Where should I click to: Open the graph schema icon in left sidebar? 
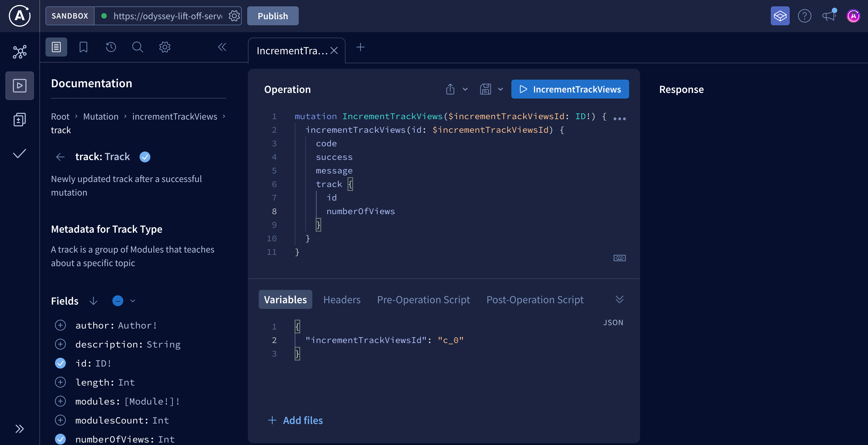pos(19,52)
